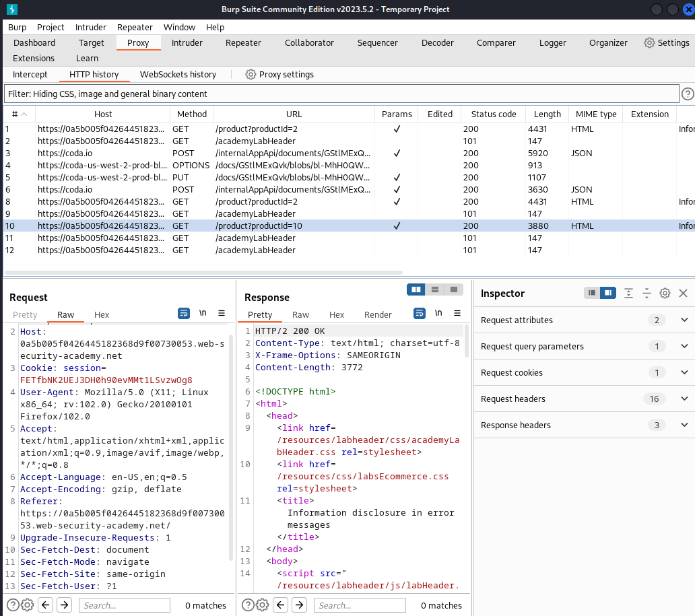This screenshot has width=695, height=616.
Task: Sort history by # column
Action: coord(19,114)
